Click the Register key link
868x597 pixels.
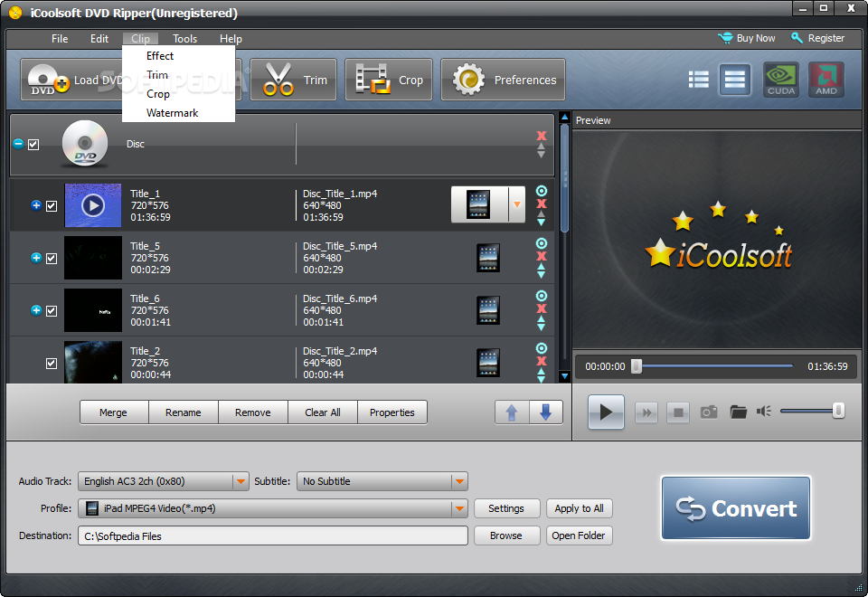pyautogui.click(x=818, y=38)
